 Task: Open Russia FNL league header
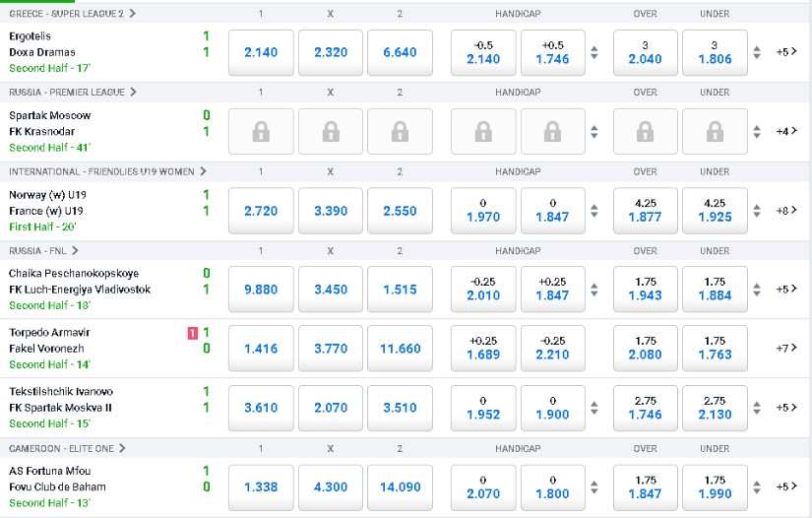coord(37,251)
